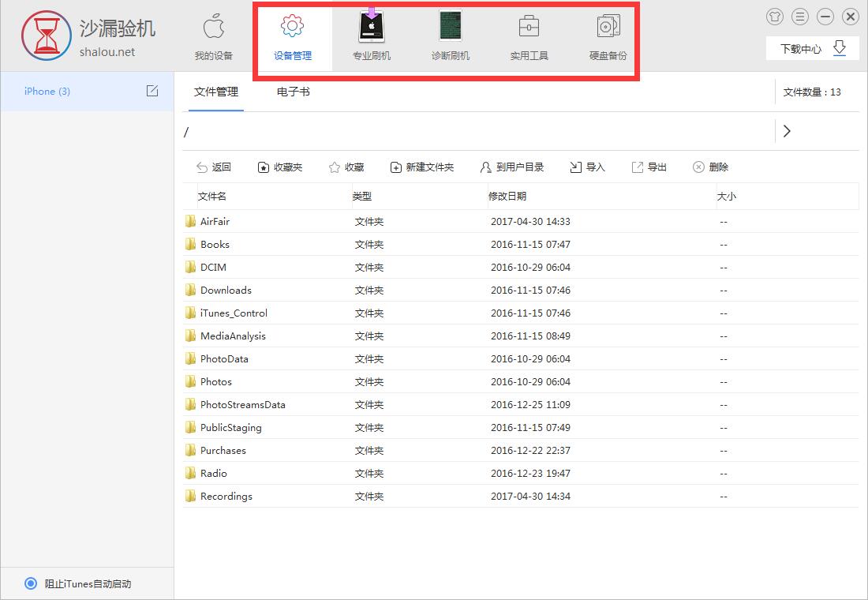Open the 诊断刷机 terminal icon

coord(450,26)
